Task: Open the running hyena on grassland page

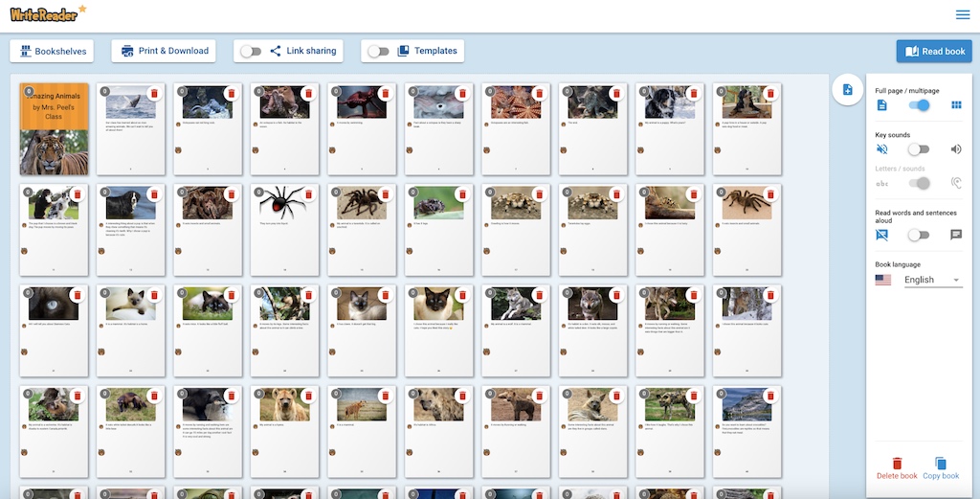Action: click(x=362, y=431)
